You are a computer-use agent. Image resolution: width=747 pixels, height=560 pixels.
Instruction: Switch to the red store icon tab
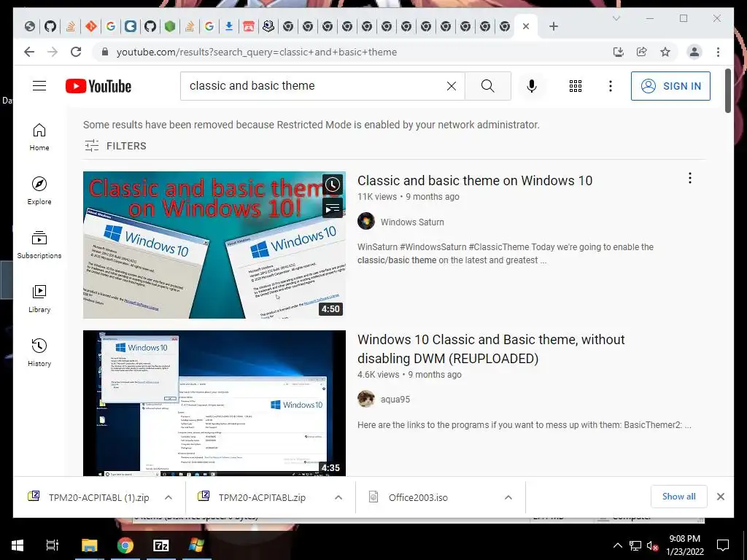click(x=248, y=27)
